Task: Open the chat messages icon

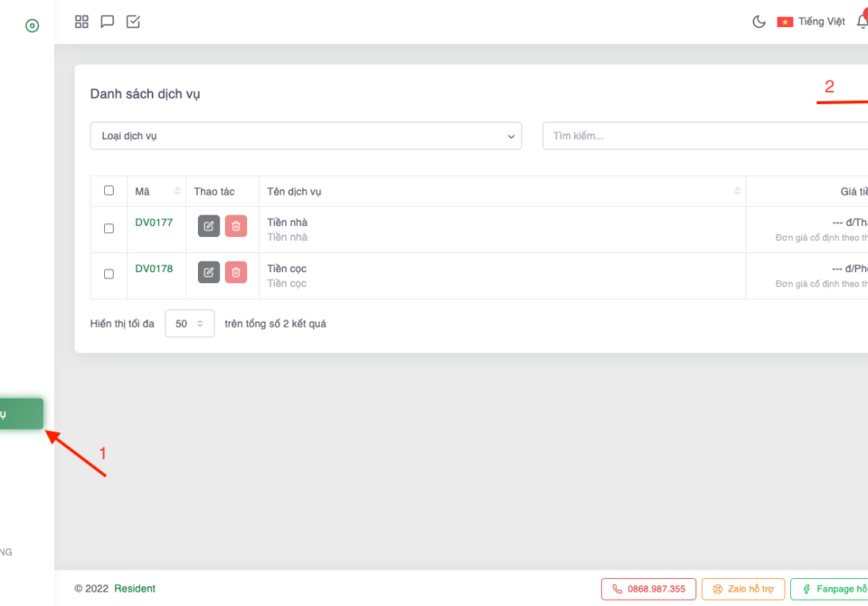Action: click(107, 22)
